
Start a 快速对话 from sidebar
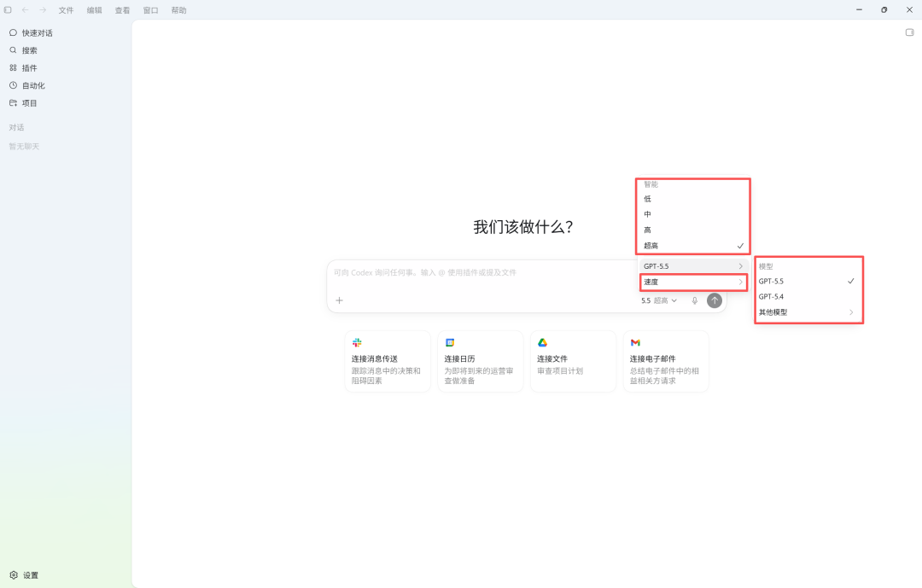click(x=66, y=33)
